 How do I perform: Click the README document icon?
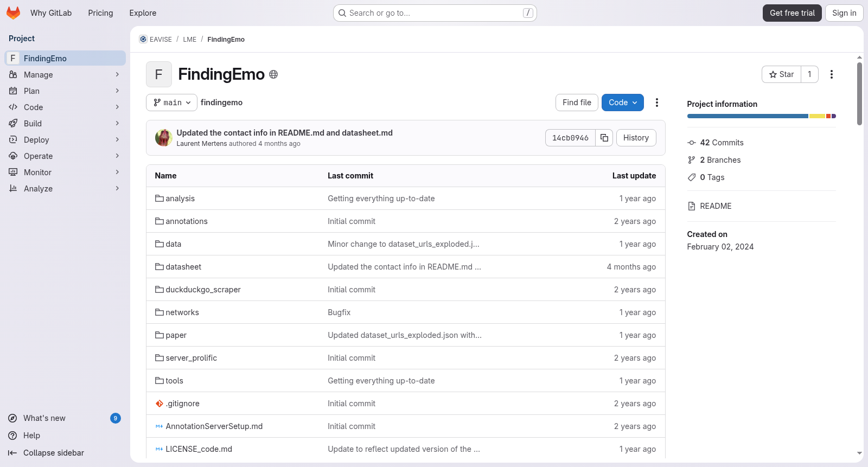pyautogui.click(x=692, y=206)
